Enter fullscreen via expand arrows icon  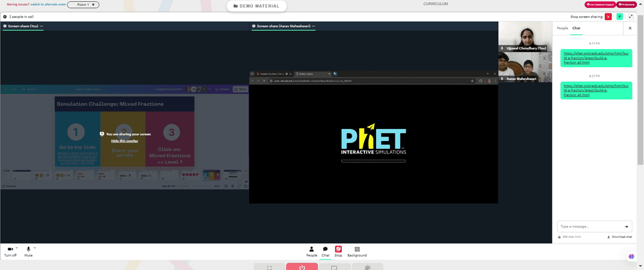point(630,17)
